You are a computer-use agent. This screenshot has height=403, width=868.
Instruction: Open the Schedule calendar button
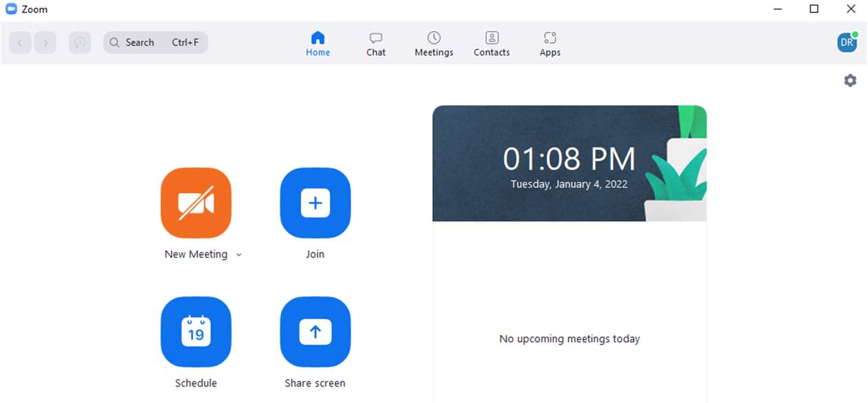click(x=196, y=332)
